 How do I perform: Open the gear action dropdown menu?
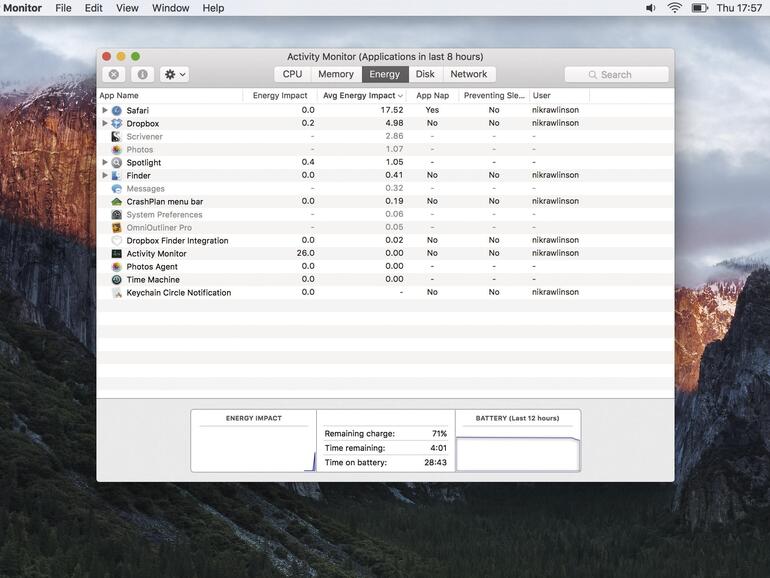tap(174, 75)
